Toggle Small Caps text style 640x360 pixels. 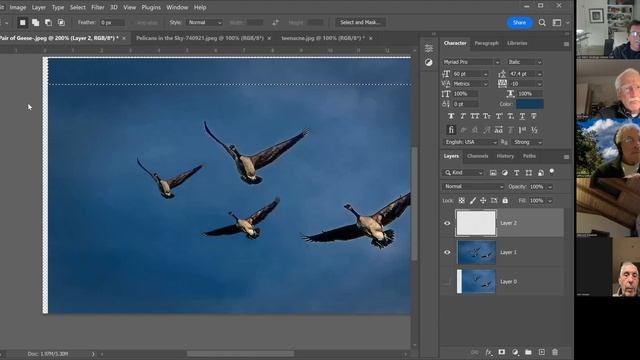[x=487, y=116]
